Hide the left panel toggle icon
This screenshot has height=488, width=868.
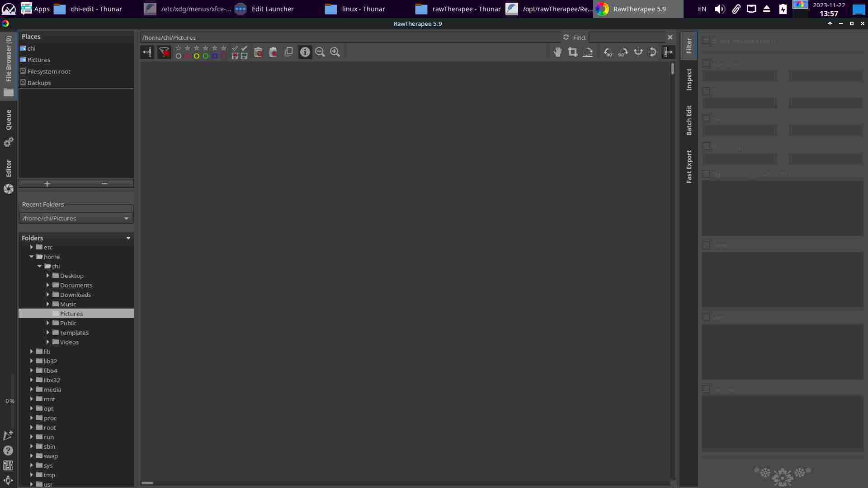147,52
